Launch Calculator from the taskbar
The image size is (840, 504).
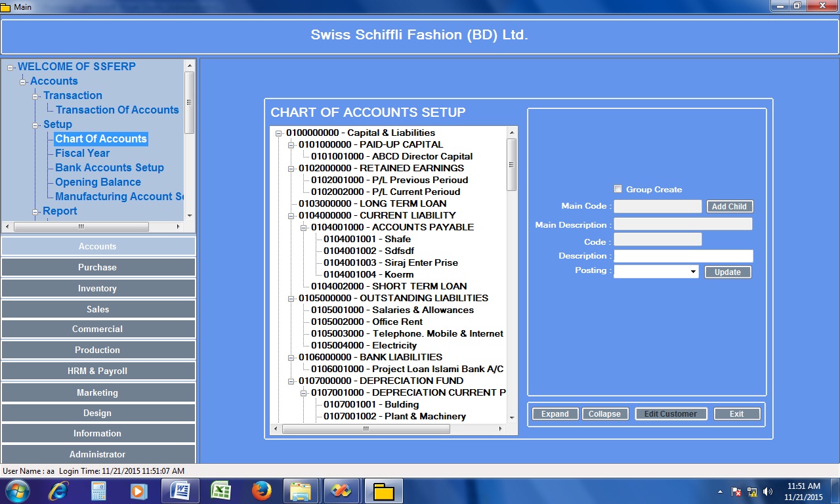tap(98, 491)
